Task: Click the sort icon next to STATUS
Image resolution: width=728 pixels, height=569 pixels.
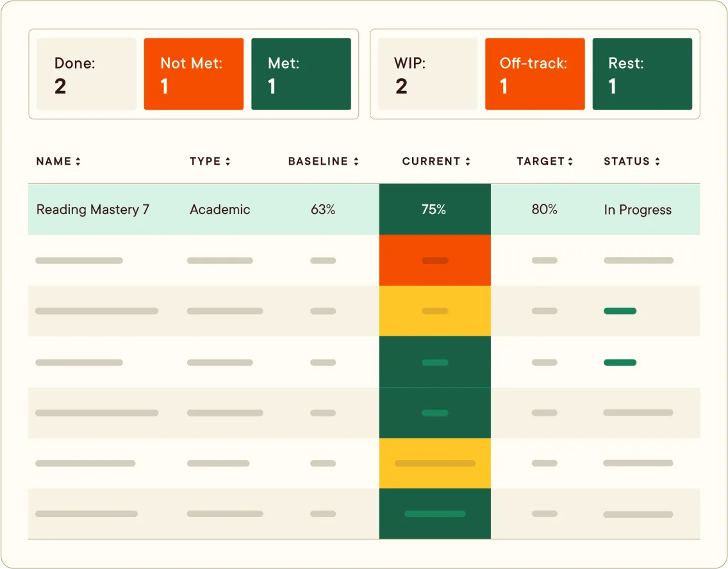Action: pyautogui.click(x=658, y=161)
